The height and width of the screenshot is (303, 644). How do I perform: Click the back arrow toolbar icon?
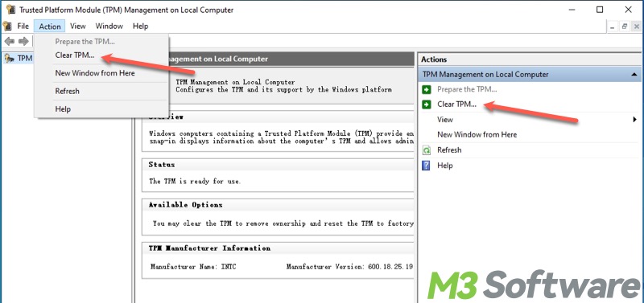point(10,42)
